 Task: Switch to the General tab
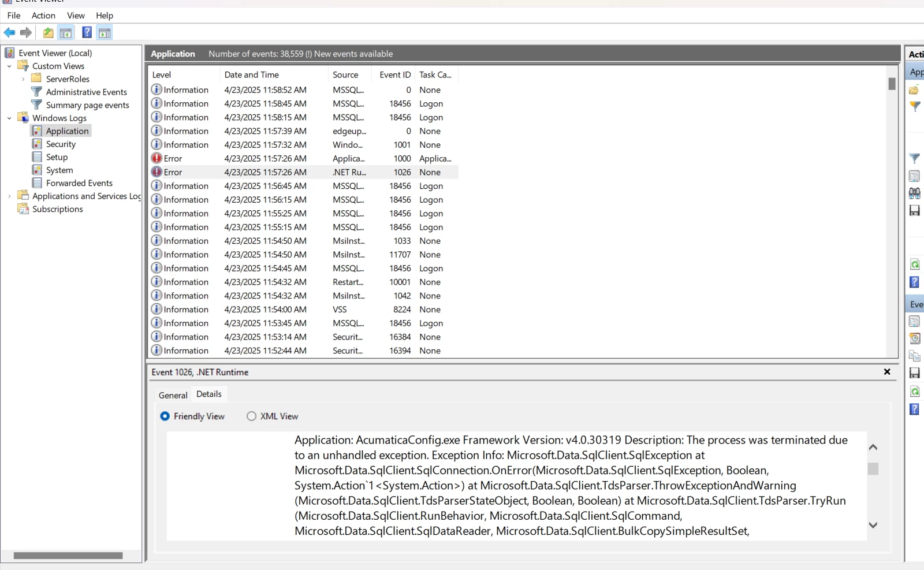172,395
